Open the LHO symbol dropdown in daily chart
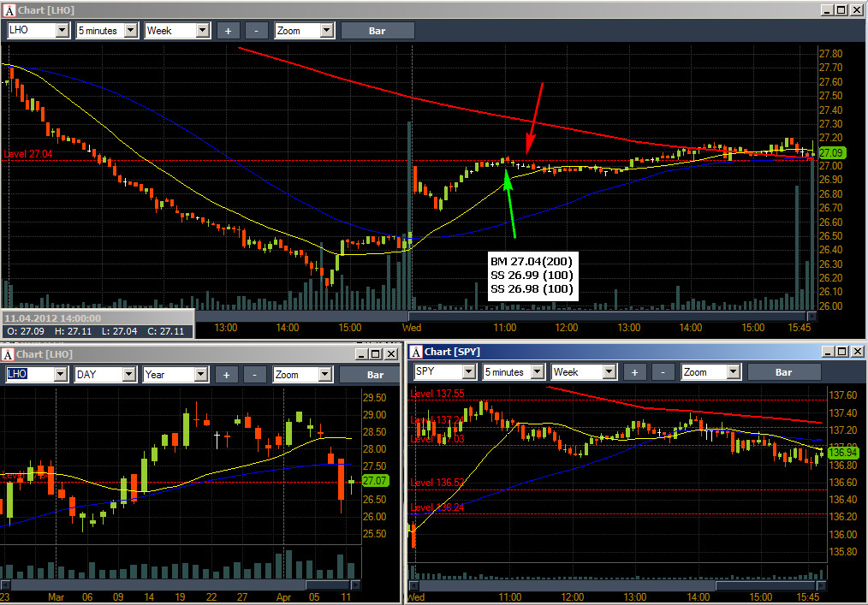Screen dimensions: 868x605 [x=61, y=375]
